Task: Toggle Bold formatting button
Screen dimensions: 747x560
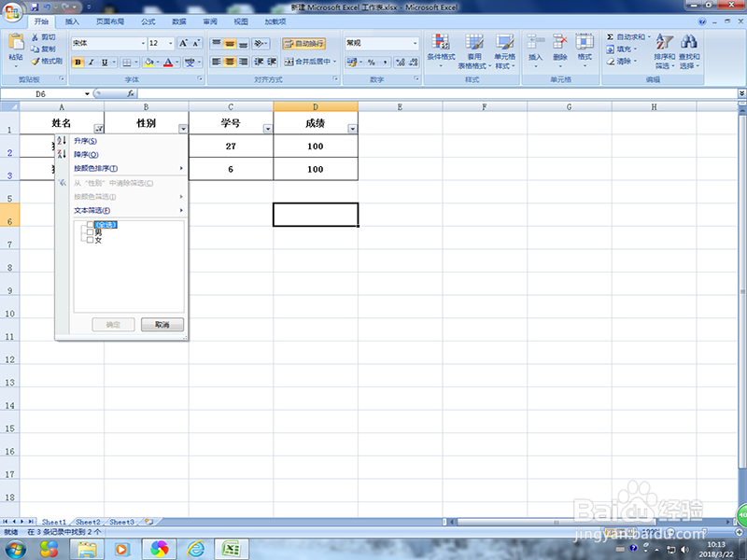Action: [78, 62]
